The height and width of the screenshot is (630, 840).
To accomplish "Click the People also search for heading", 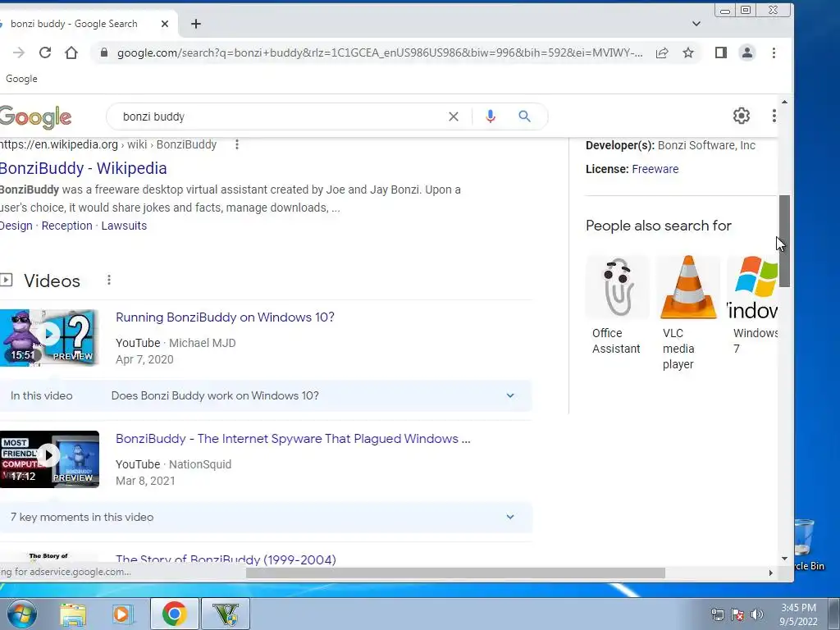I will (659, 226).
